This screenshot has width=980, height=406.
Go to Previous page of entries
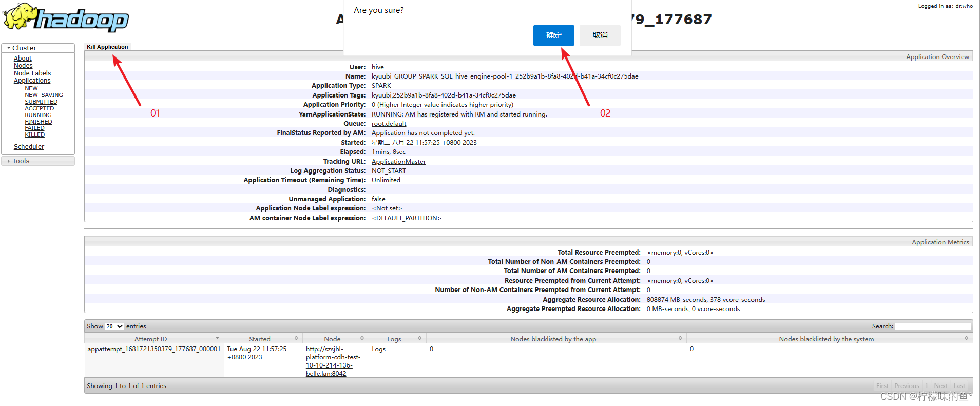[907, 386]
